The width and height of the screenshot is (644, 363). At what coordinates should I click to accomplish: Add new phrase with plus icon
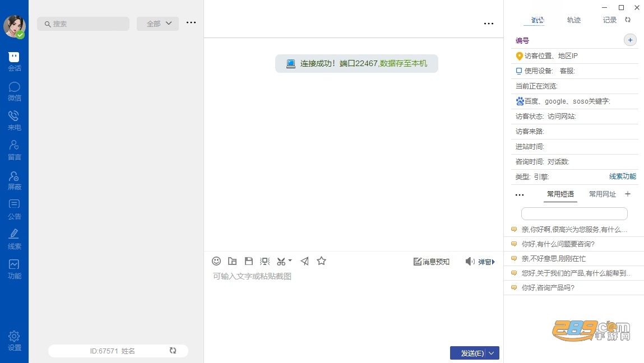628,194
